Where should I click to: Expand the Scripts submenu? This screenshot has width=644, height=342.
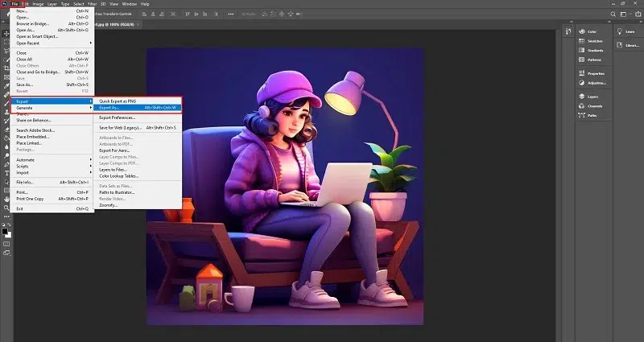coord(52,167)
